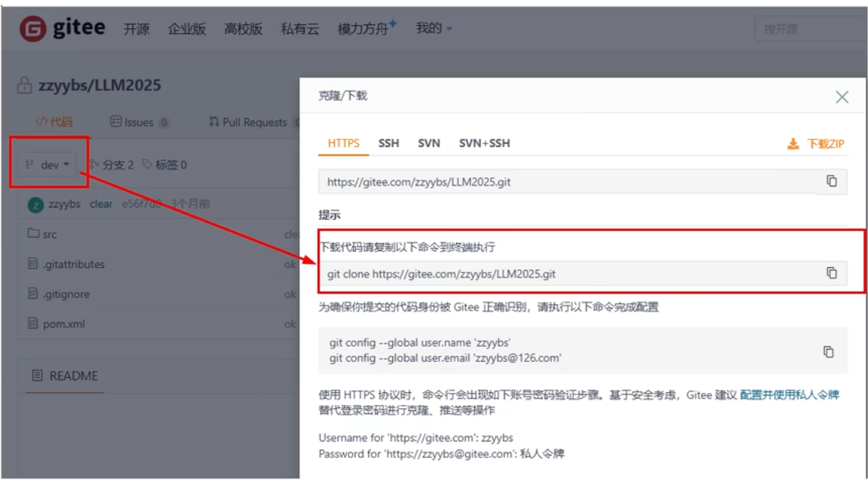Click the README heading
This screenshot has height=480, width=868.
73,376
